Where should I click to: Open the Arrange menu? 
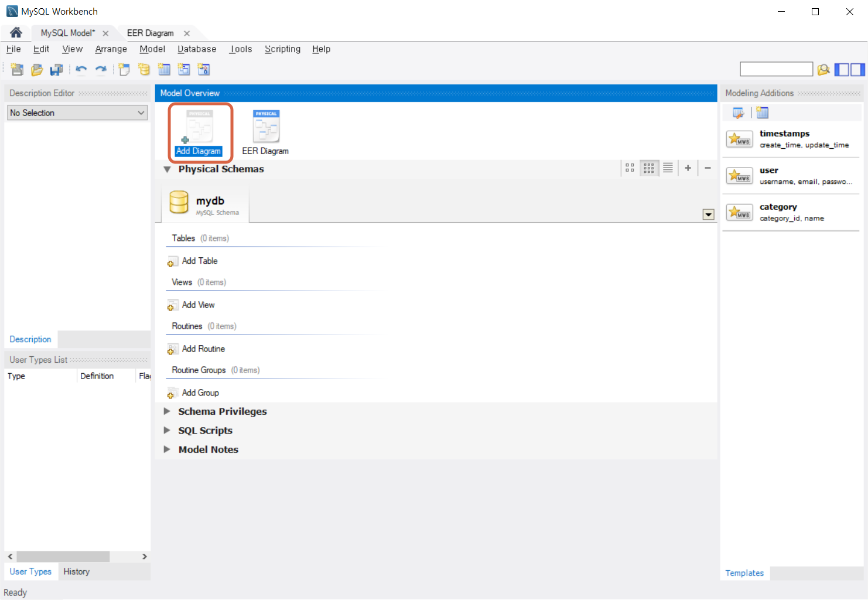pos(111,49)
